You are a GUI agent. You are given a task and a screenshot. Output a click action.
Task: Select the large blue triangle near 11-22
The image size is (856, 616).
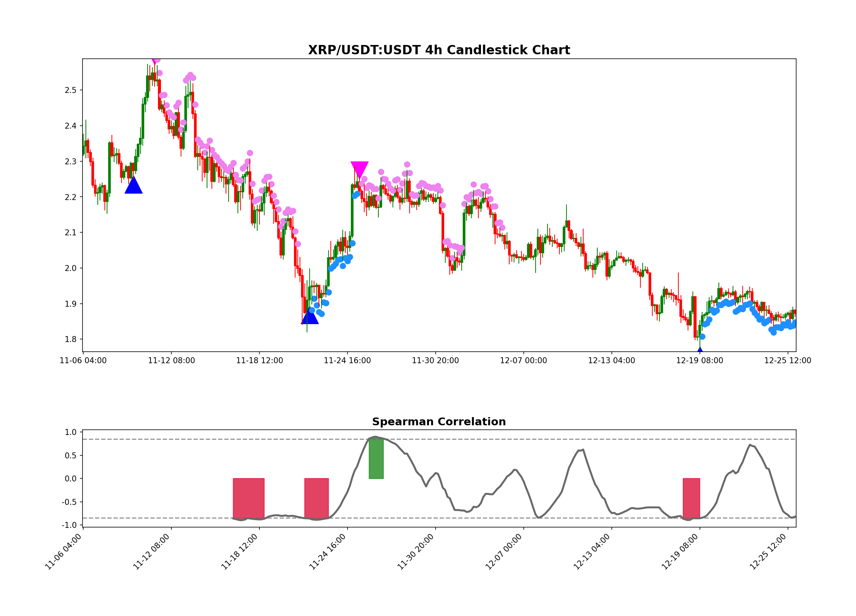311,322
